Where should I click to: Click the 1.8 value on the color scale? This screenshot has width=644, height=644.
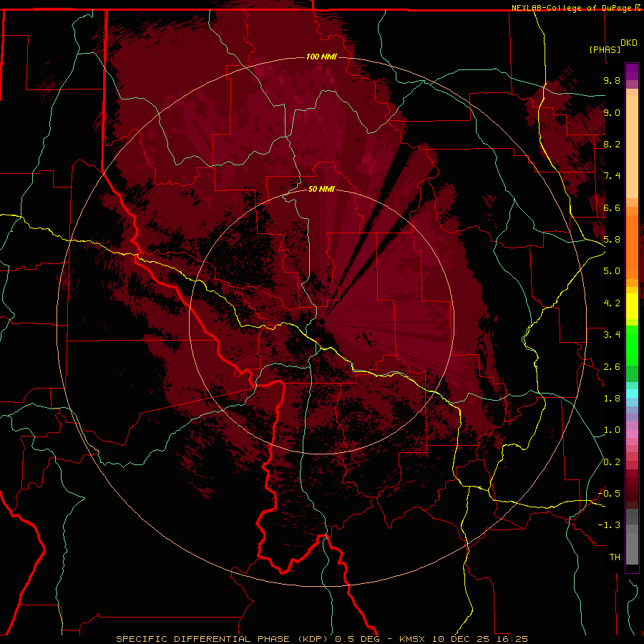coord(612,399)
